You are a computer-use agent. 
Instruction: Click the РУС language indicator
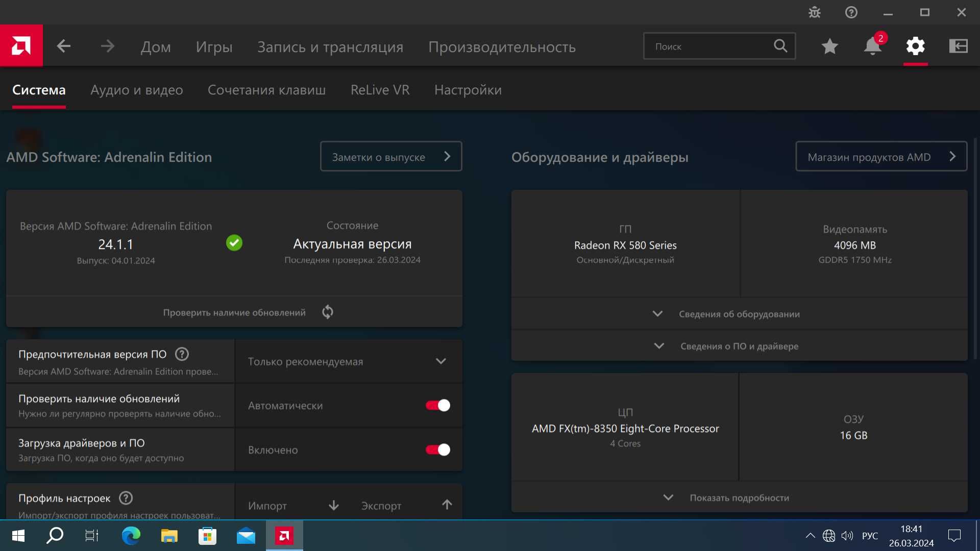[870, 536]
